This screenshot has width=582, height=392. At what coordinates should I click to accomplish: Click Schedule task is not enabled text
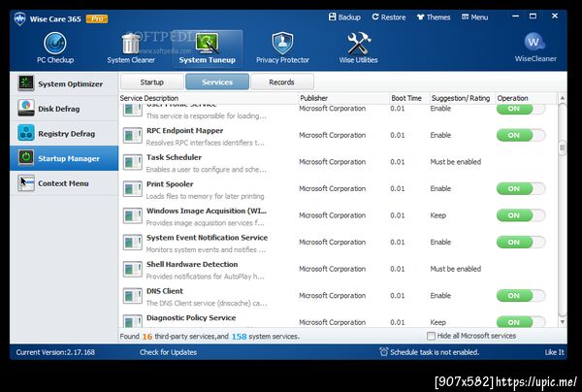click(x=435, y=352)
